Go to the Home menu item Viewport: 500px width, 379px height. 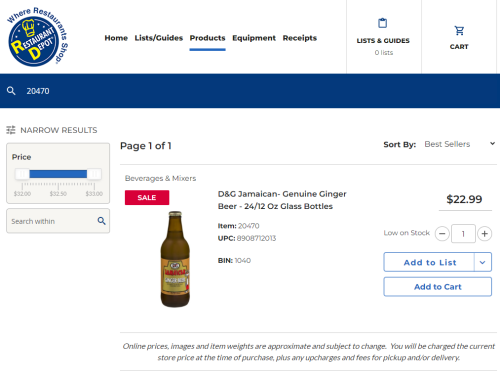coord(116,38)
